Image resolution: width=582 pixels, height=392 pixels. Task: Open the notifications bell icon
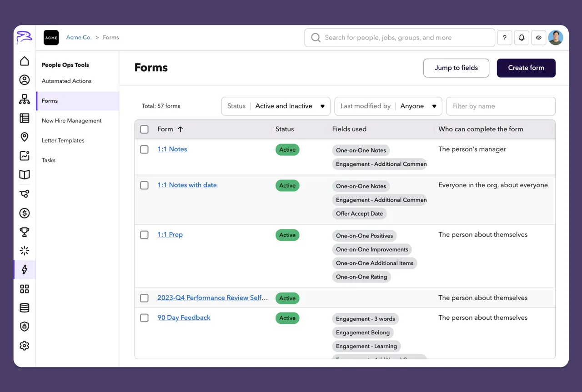(x=522, y=37)
